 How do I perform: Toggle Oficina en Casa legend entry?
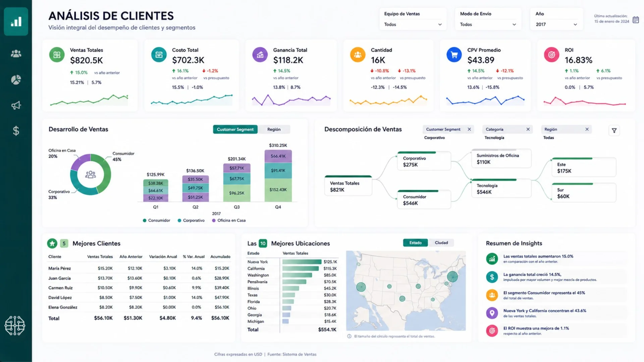pyautogui.click(x=229, y=221)
